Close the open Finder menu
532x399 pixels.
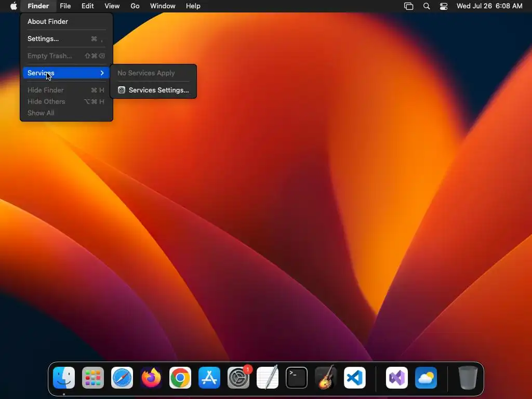(x=38, y=6)
